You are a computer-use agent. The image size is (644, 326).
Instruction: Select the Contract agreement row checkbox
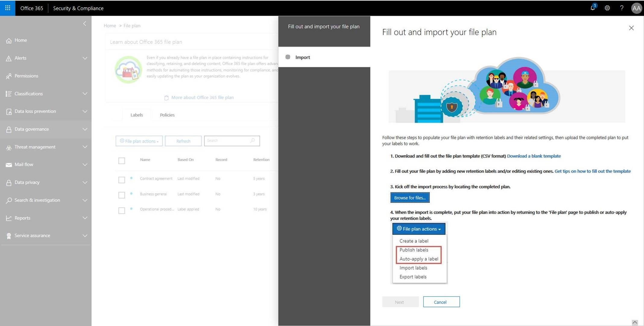click(122, 180)
